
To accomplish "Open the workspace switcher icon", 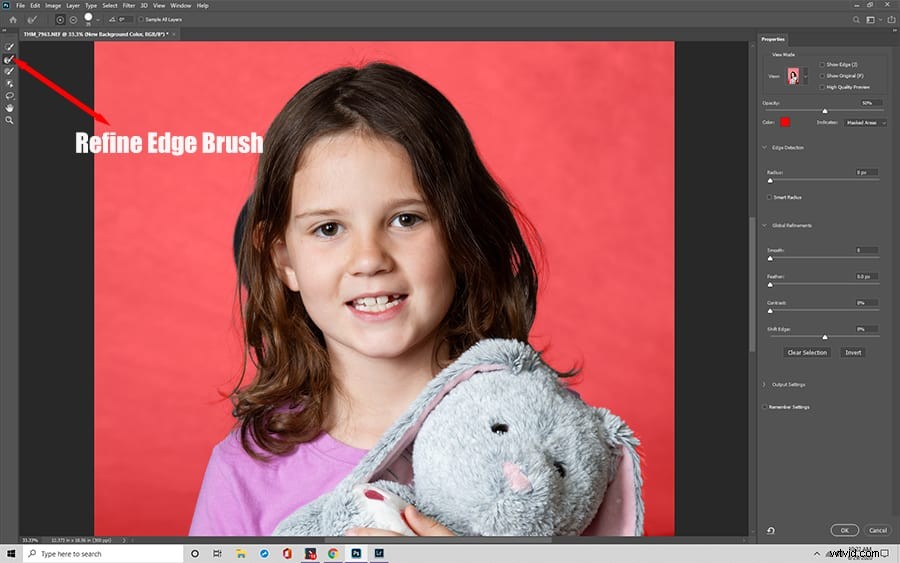I will coord(871,20).
